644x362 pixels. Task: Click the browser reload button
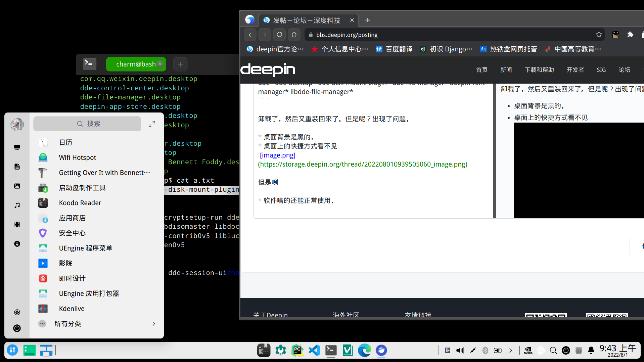point(279,35)
